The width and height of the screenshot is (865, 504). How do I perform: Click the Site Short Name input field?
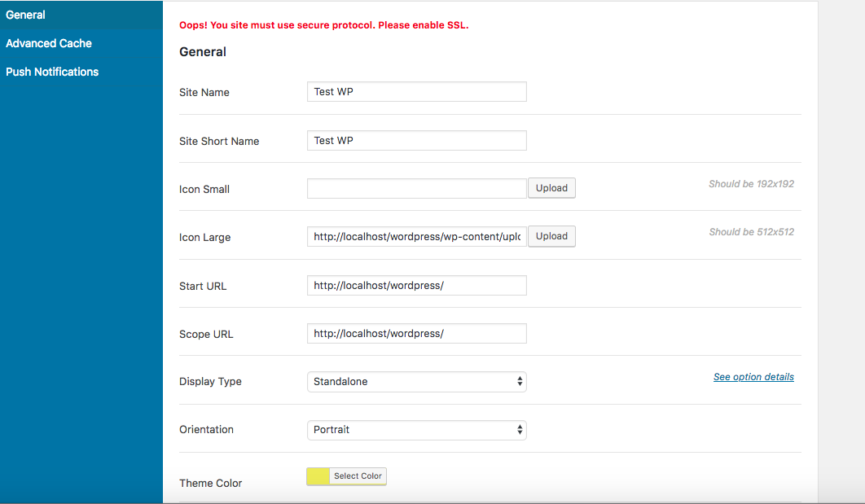[x=416, y=140]
